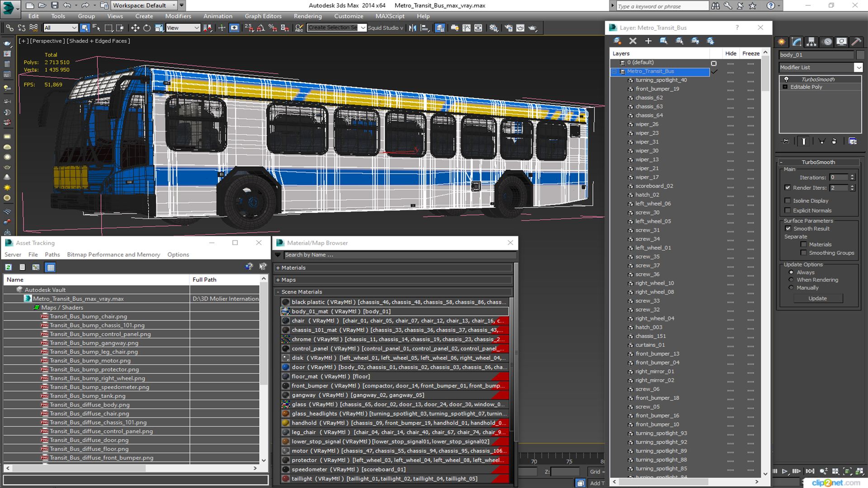Screen dimensions: 868x488
Task: Click the body_01_mat material swatch
Action: [286, 311]
